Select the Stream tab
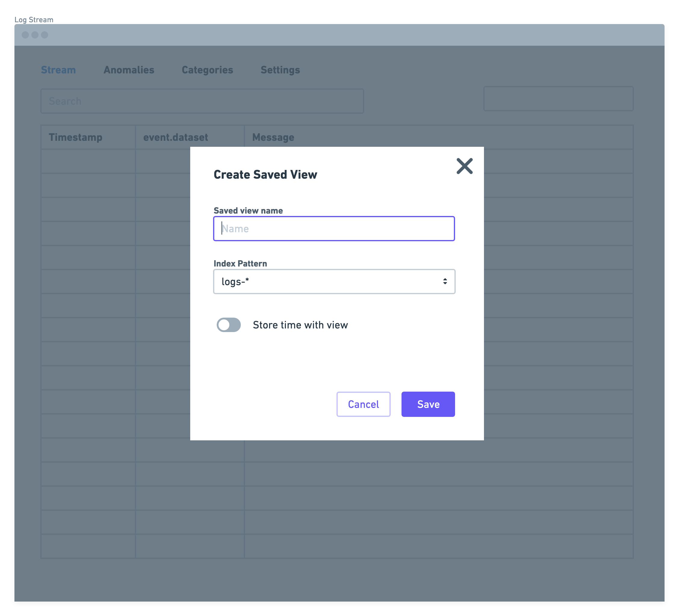The width and height of the screenshot is (679, 616). (x=58, y=70)
